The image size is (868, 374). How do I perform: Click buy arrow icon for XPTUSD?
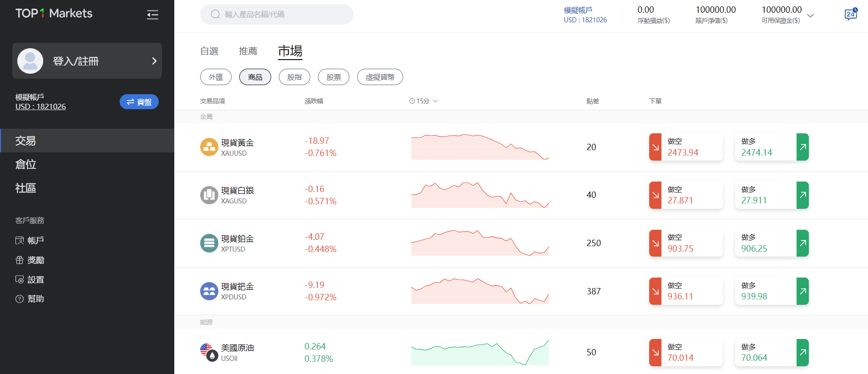click(802, 243)
